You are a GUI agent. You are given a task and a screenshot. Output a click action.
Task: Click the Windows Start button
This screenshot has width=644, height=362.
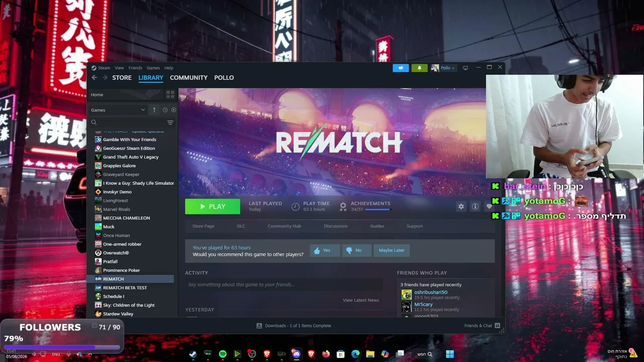[x=450, y=354]
